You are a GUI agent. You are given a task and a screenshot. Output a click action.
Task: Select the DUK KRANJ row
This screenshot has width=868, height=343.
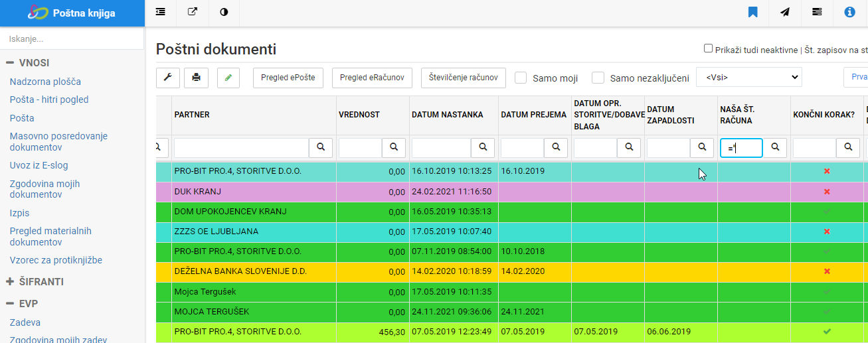pyautogui.click(x=512, y=192)
